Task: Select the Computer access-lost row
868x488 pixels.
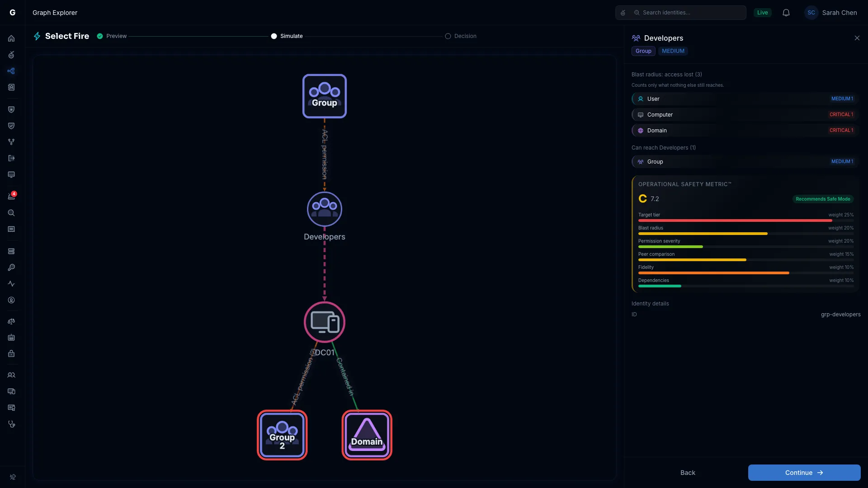Action: tap(745, 115)
